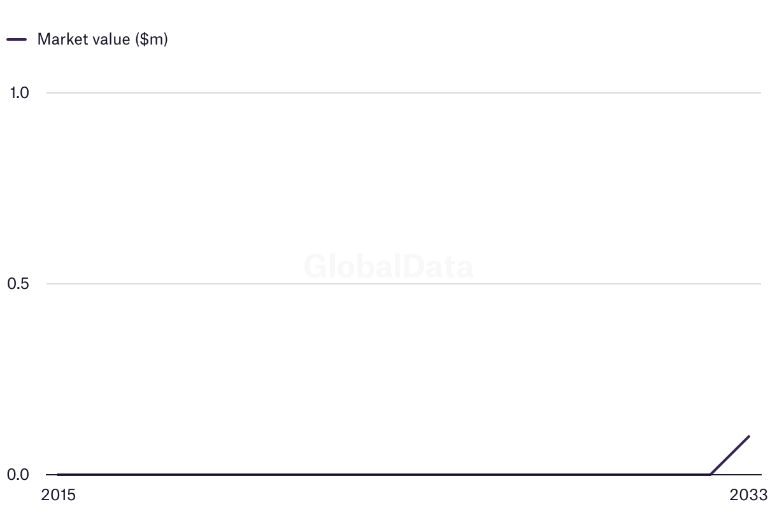This screenshot has height=532, width=777.
Task: Toggle the Market value ($m) legend entry
Action: pyautogui.click(x=102, y=39)
